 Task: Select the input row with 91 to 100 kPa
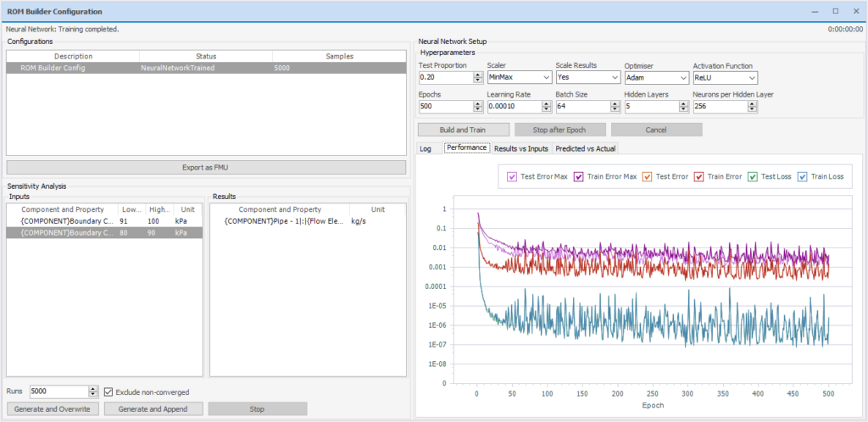[104, 221]
